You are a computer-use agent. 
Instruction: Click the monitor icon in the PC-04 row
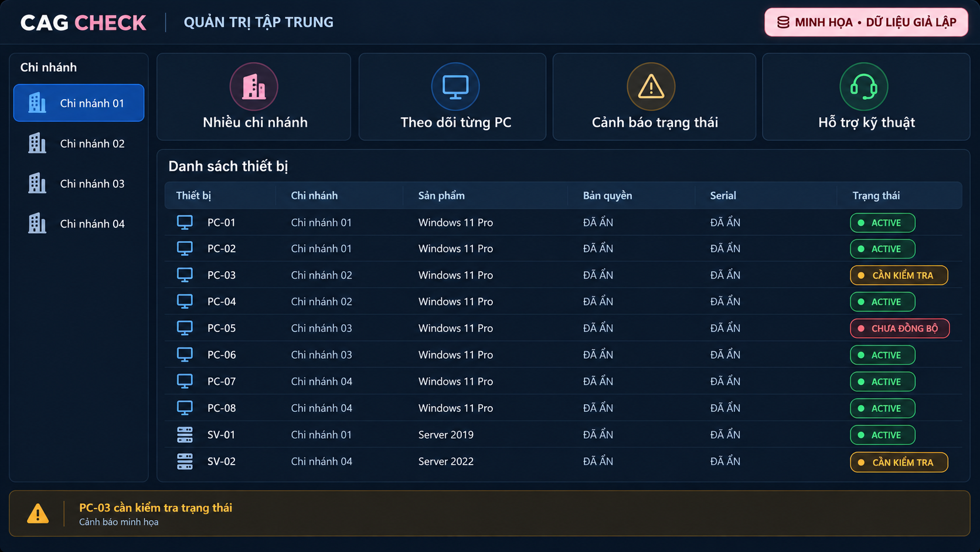tap(185, 301)
